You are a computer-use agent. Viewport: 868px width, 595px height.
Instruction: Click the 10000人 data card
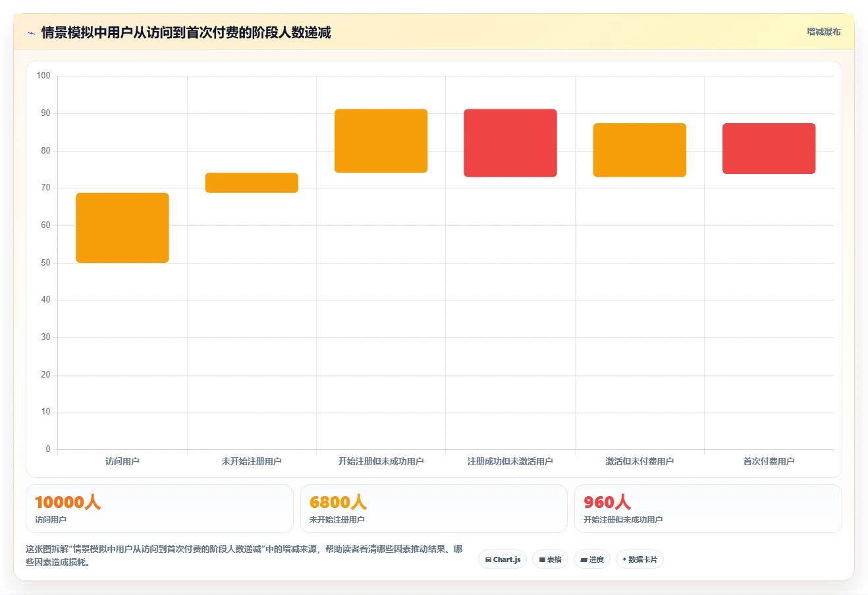[159, 509]
